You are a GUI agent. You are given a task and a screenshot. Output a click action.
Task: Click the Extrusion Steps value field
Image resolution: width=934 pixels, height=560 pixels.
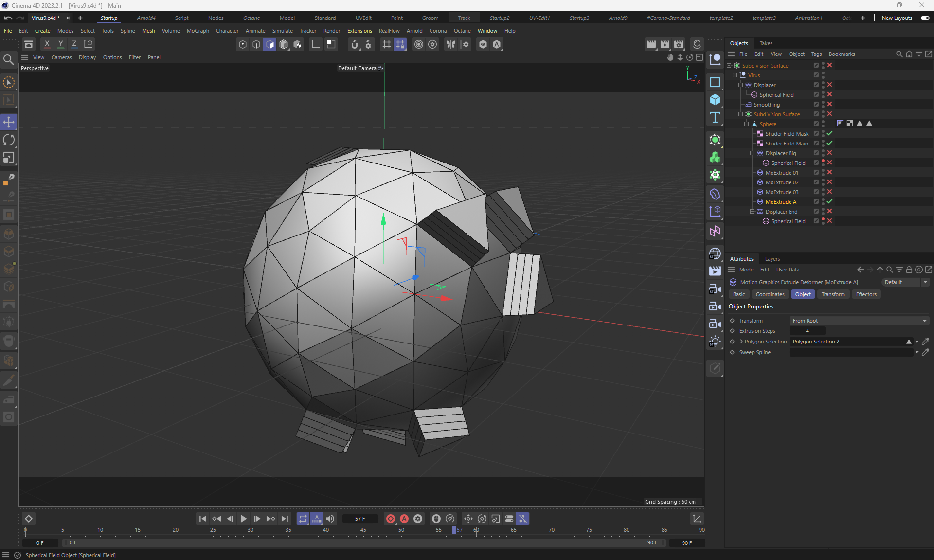click(x=808, y=331)
